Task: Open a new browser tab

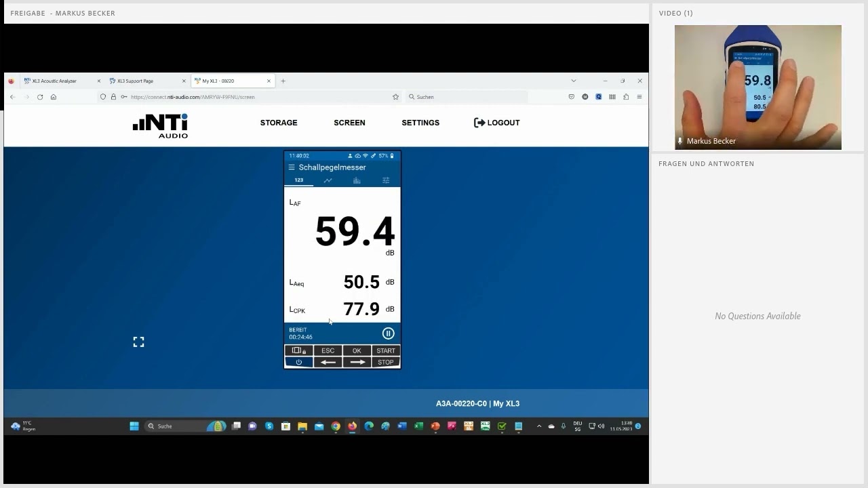Action: (283, 81)
